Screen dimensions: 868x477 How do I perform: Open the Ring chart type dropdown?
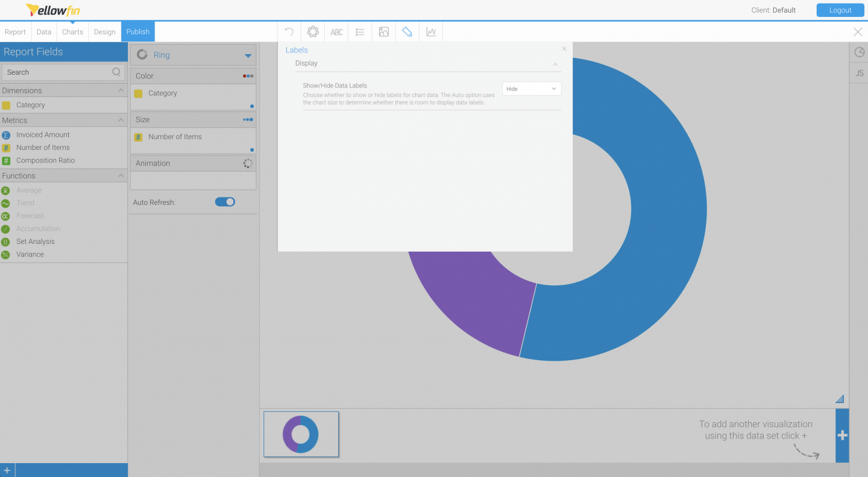click(246, 54)
